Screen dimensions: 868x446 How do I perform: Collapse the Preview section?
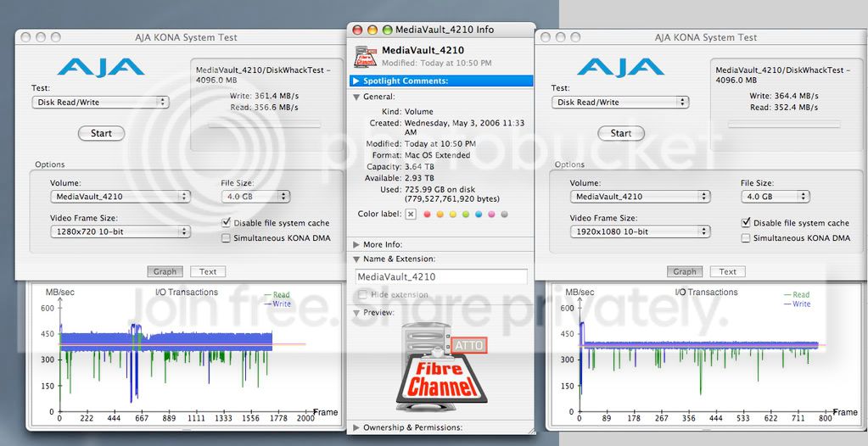click(356, 313)
